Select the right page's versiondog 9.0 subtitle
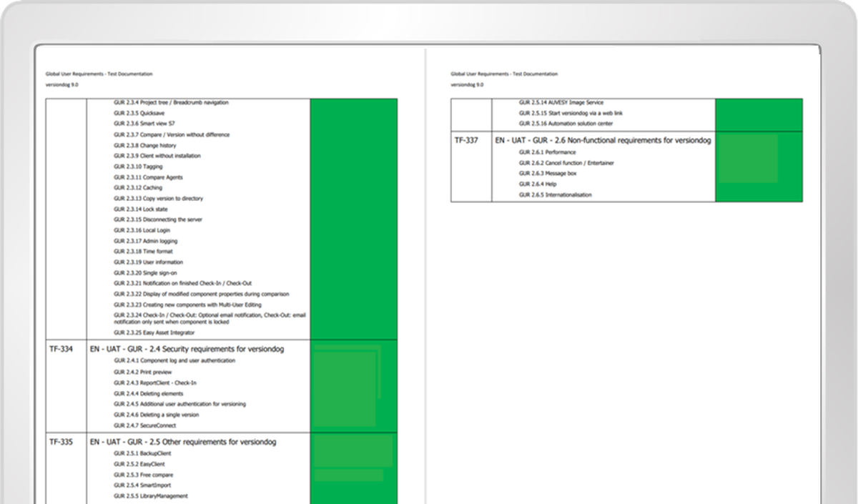 coord(468,84)
